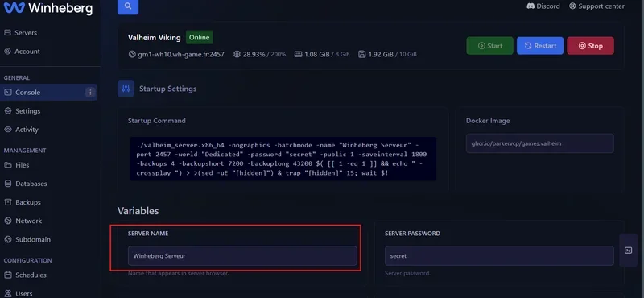Click the Activity eye icon
The height and width of the screenshot is (298, 644).
tap(7, 130)
